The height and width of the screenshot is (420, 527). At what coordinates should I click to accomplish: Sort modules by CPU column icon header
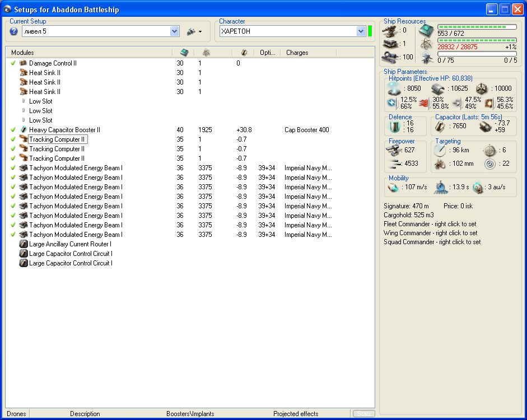(184, 53)
